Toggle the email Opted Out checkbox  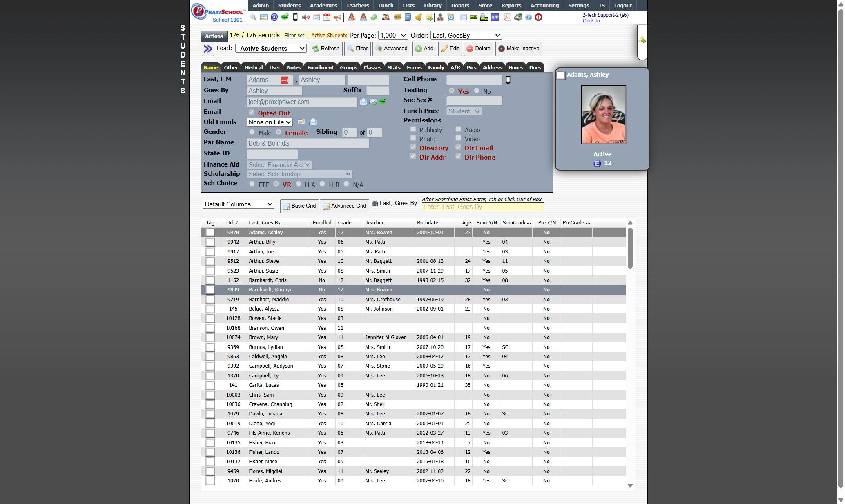tap(252, 112)
